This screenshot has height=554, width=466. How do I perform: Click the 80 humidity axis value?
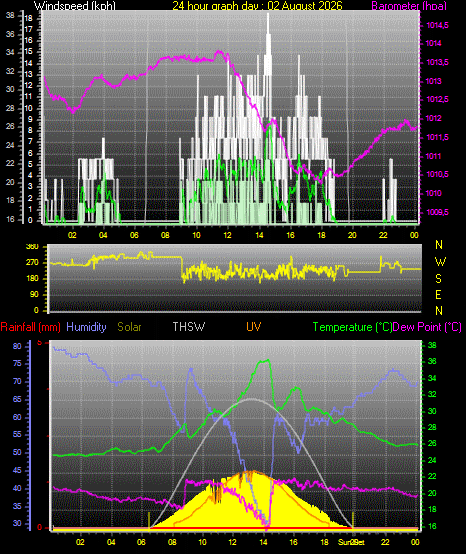[17, 346]
